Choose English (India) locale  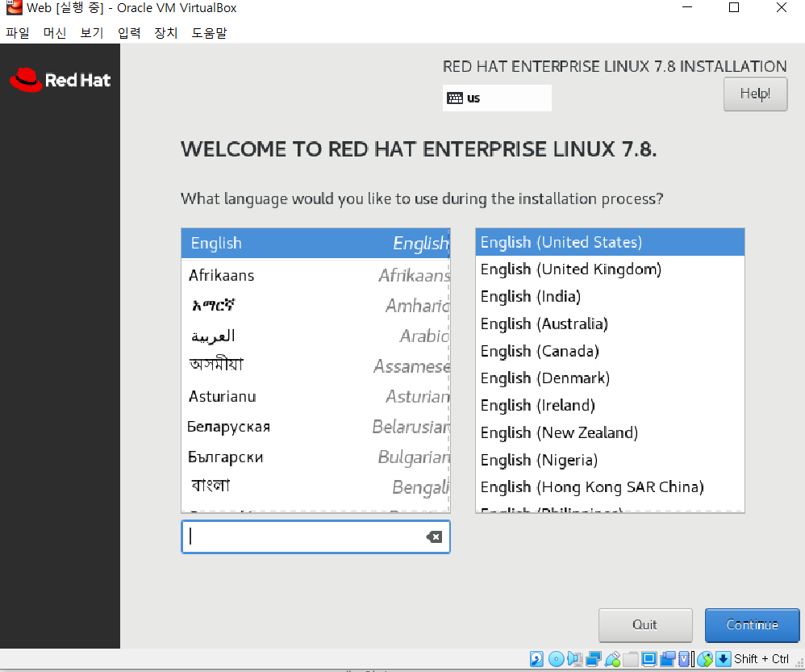pyautogui.click(x=610, y=297)
